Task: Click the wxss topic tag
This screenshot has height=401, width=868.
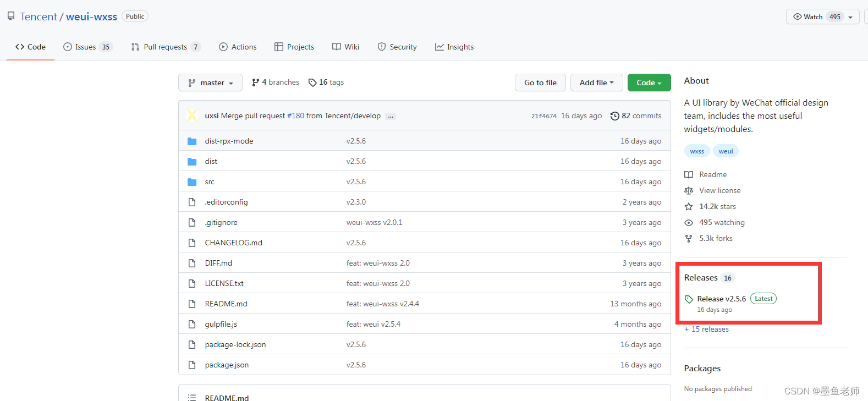Action: point(697,151)
